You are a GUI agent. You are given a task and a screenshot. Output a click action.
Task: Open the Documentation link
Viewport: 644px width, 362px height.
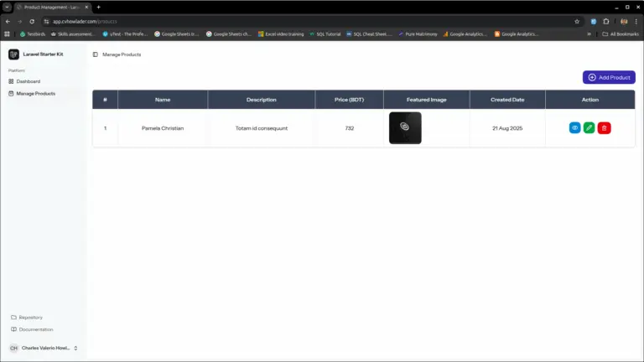[x=35, y=329]
